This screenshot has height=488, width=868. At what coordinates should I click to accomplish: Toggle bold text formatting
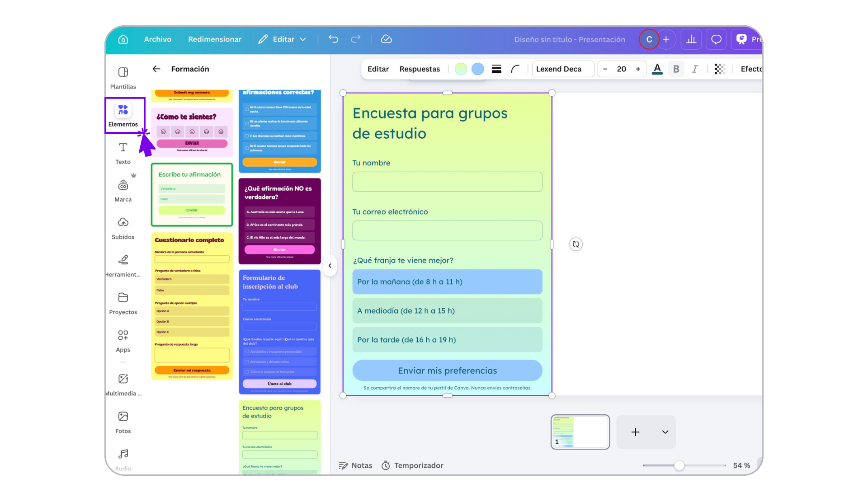(x=676, y=69)
